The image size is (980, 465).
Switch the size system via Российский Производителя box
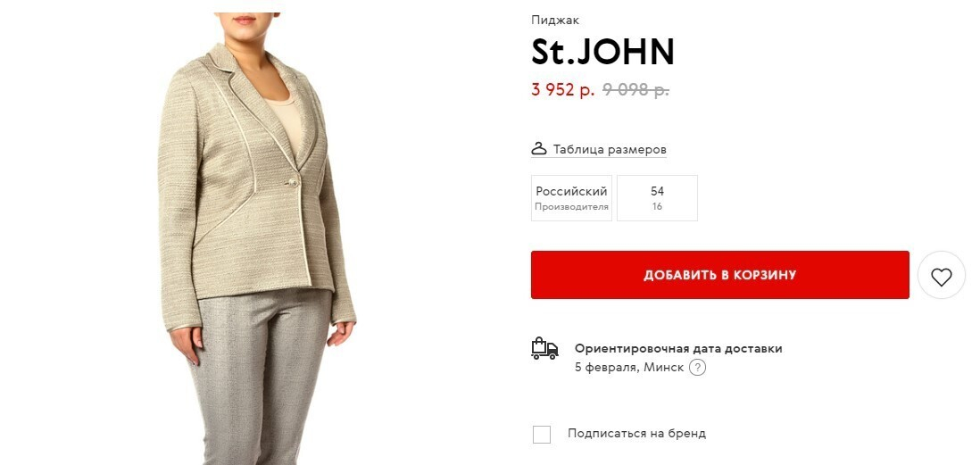click(x=572, y=198)
